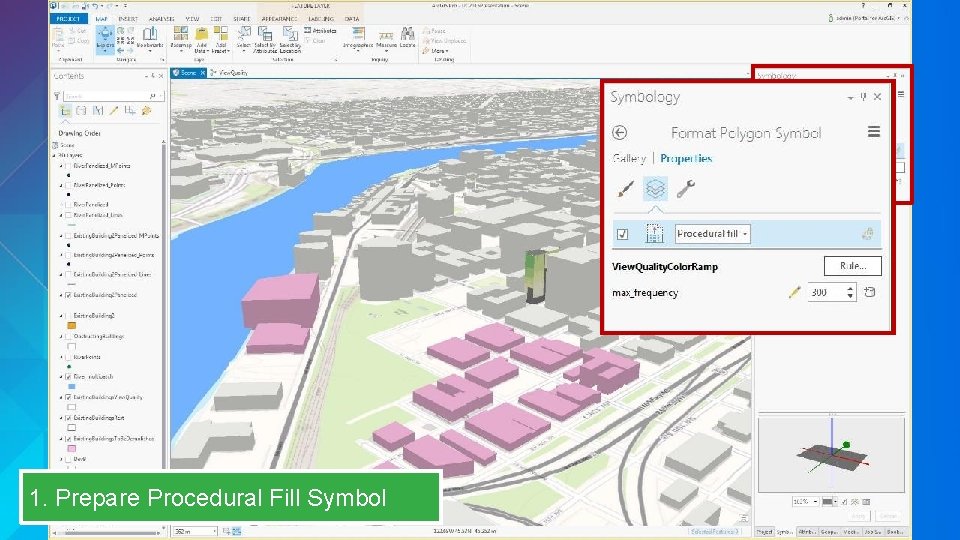Show Contents list by data source
960x540 pixels.
tap(81, 111)
